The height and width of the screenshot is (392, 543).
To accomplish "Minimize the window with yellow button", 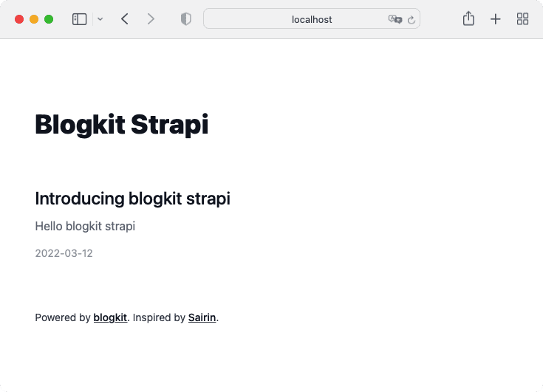I will click(34, 19).
